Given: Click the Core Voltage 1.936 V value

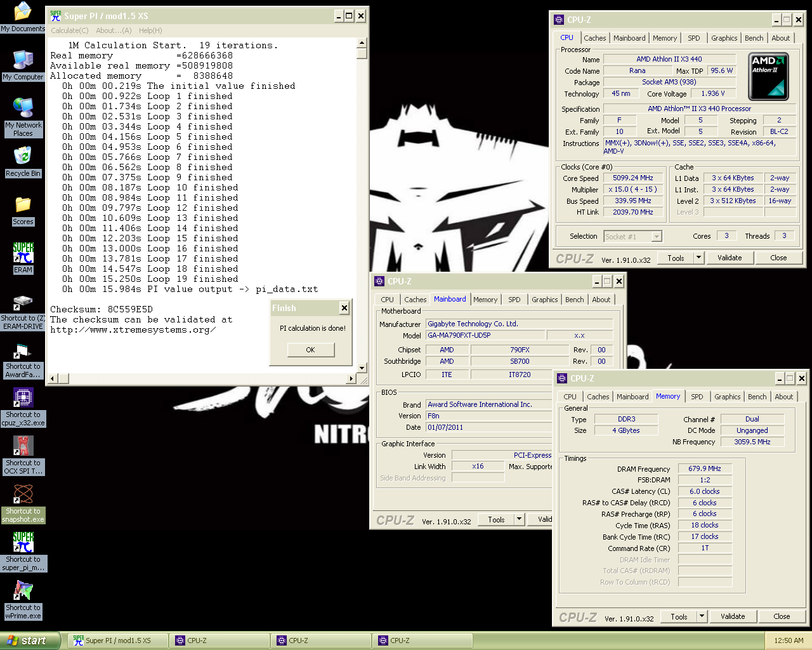Looking at the screenshot, I should click(x=713, y=93).
